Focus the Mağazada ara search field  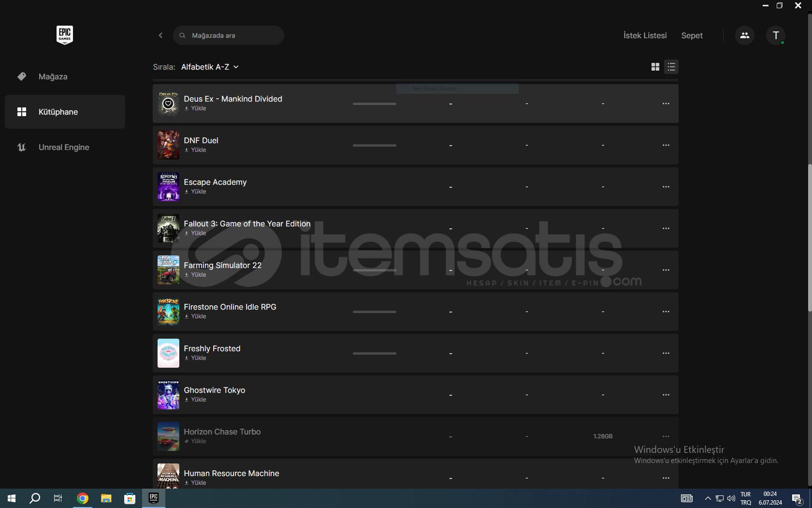pyautogui.click(x=229, y=35)
